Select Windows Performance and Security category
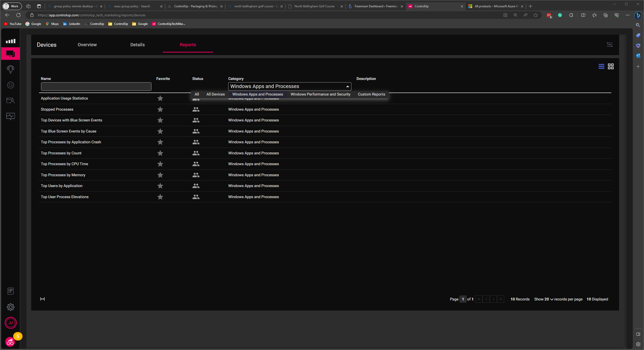Screen dimensions: 644x350 tap(320, 94)
